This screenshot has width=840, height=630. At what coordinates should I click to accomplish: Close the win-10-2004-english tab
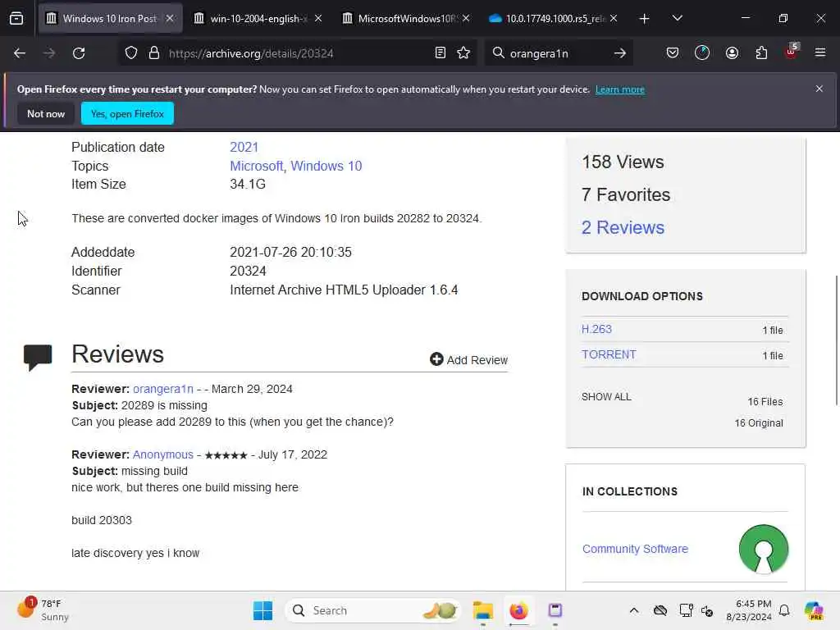(x=318, y=19)
